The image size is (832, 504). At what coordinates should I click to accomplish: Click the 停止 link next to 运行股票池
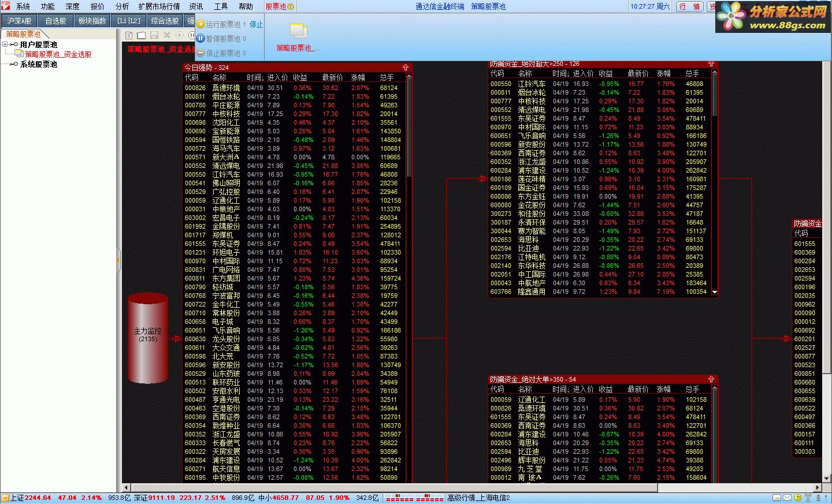coord(256,24)
